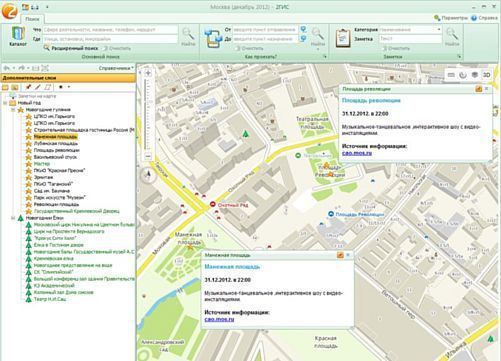Open the quick access toolbar dropdown arrow

coord(47,7)
